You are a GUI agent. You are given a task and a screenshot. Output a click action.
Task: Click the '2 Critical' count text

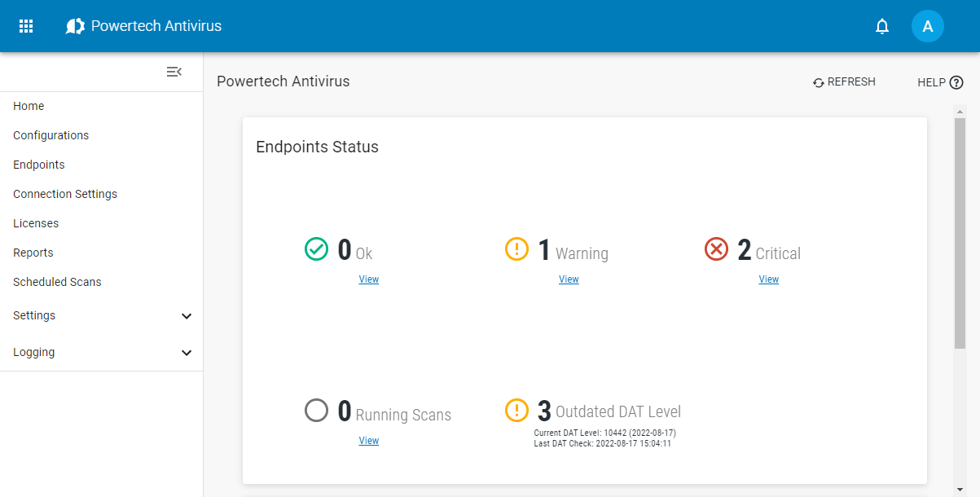[769, 251]
